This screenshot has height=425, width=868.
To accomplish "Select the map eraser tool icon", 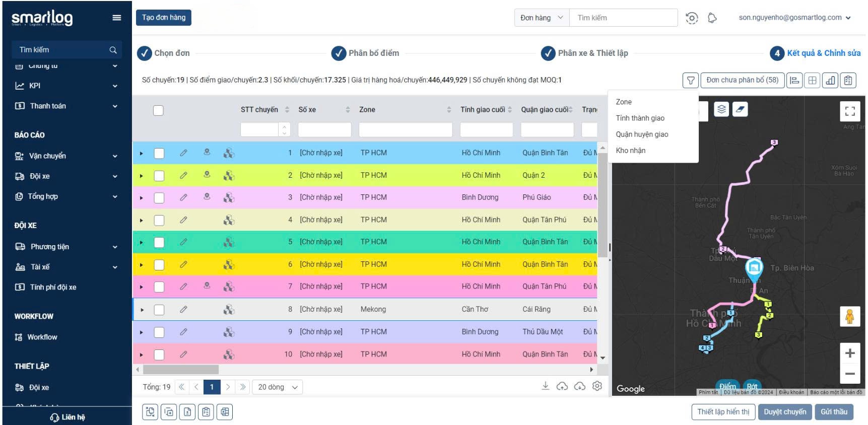I will pos(740,109).
